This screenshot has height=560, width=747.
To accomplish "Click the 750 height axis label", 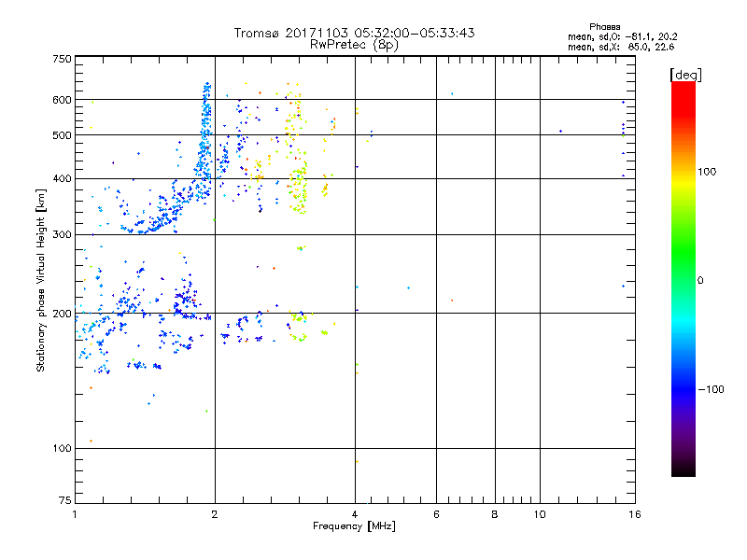I will [62, 59].
